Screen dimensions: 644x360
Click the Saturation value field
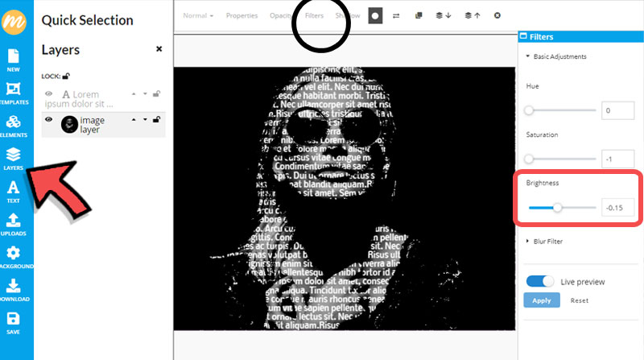pyautogui.click(x=617, y=159)
